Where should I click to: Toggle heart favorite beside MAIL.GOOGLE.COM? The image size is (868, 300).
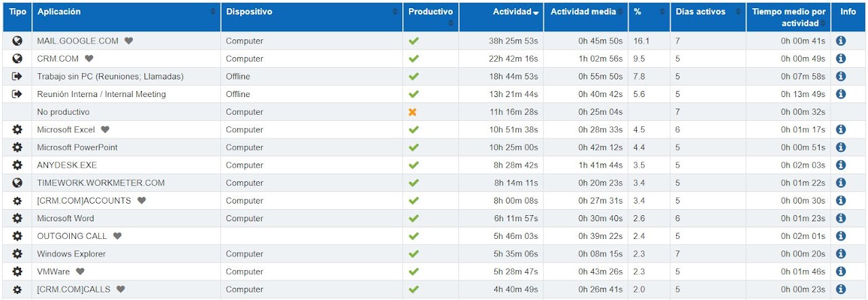tap(129, 41)
